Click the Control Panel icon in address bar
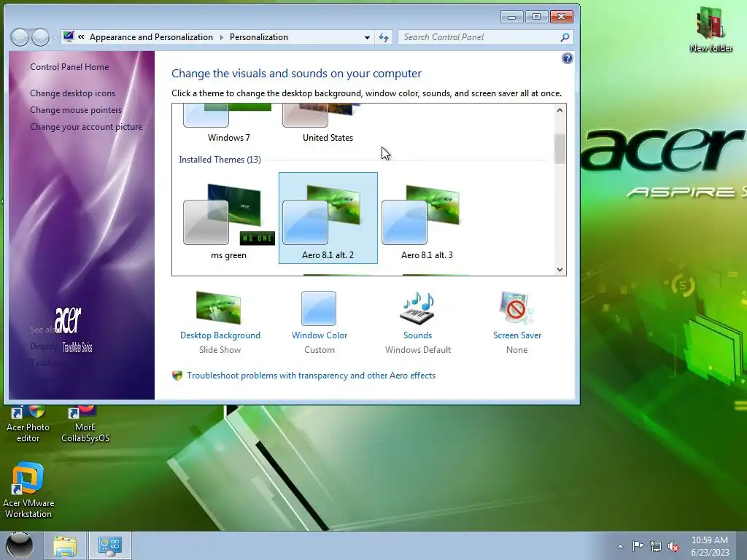 [x=69, y=36]
